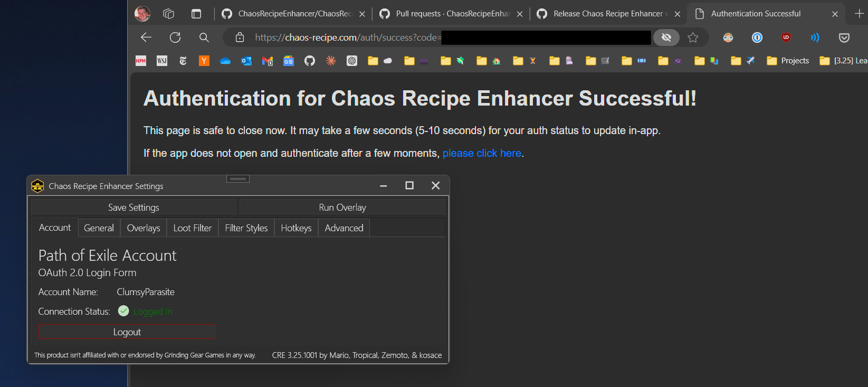Open the GitHub bookmark icon
The height and width of the screenshot is (387, 868).
click(310, 61)
